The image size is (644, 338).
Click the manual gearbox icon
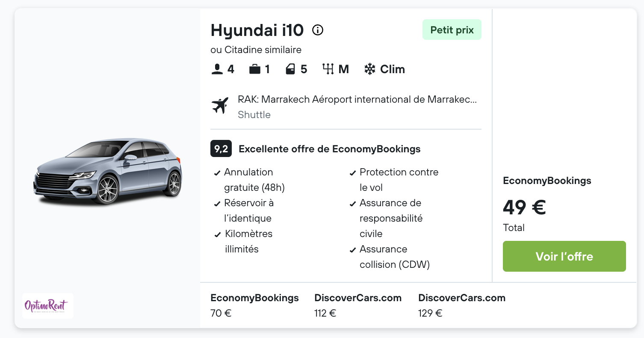click(x=328, y=69)
